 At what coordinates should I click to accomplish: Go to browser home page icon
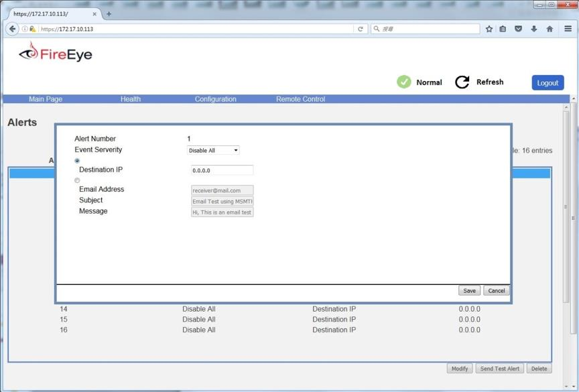pyautogui.click(x=550, y=29)
